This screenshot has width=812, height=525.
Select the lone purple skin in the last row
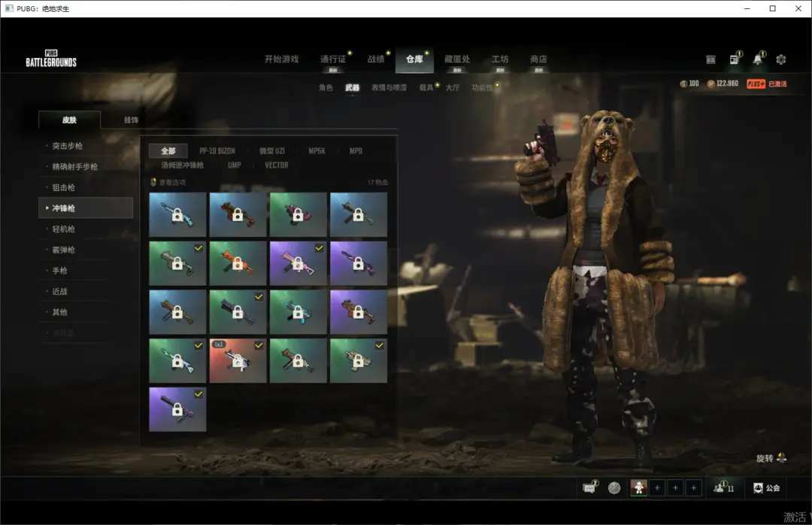pos(177,409)
